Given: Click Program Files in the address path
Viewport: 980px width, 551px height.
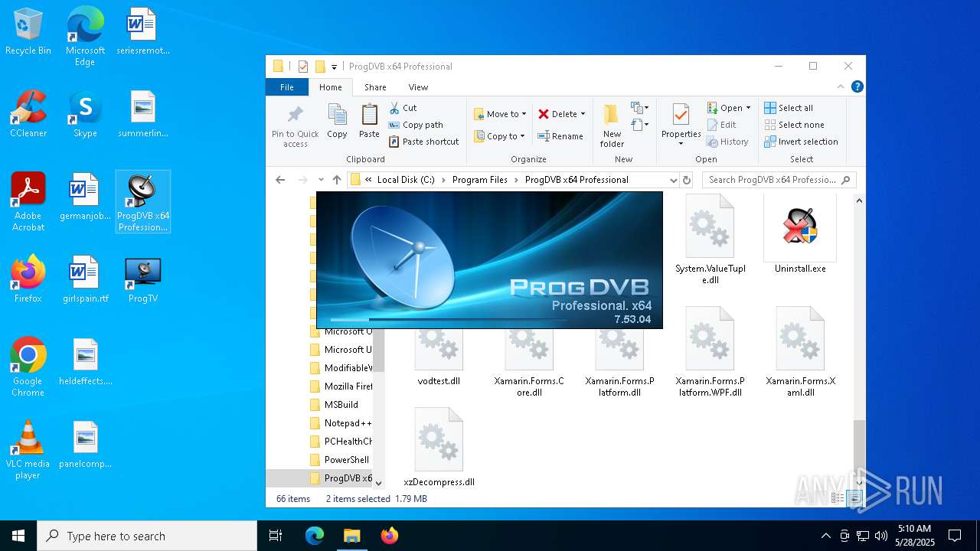Looking at the screenshot, I should pyautogui.click(x=480, y=180).
